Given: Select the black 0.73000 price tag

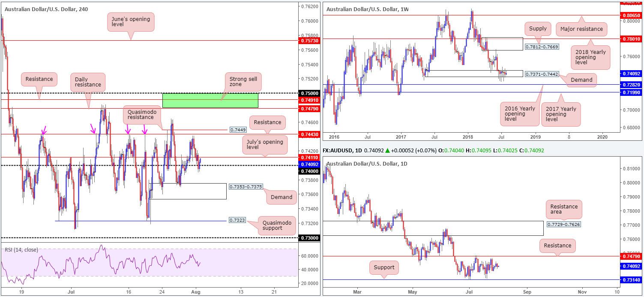Looking at the screenshot, I should click(309, 238).
